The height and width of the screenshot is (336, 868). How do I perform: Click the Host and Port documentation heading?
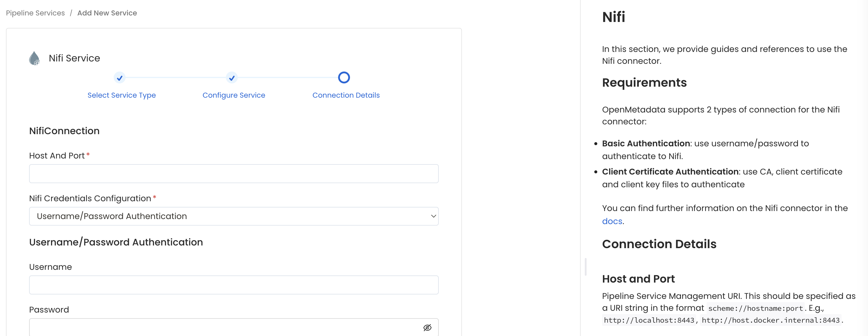tap(638, 279)
